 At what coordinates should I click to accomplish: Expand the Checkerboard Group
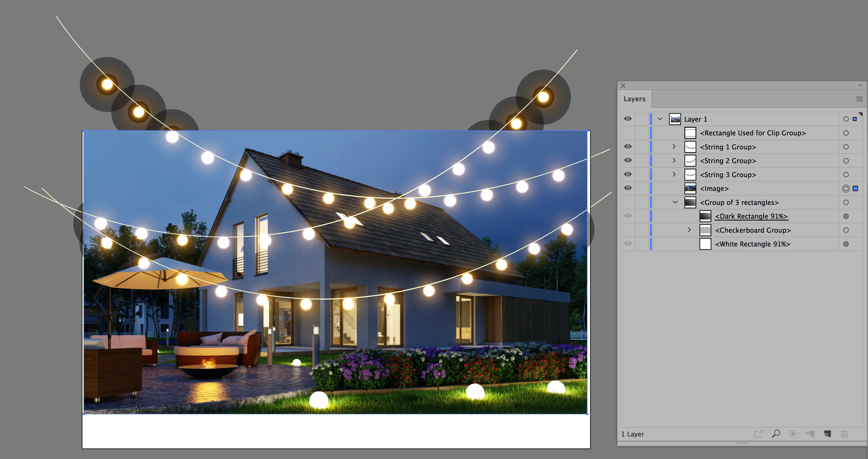tap(689, 230)
